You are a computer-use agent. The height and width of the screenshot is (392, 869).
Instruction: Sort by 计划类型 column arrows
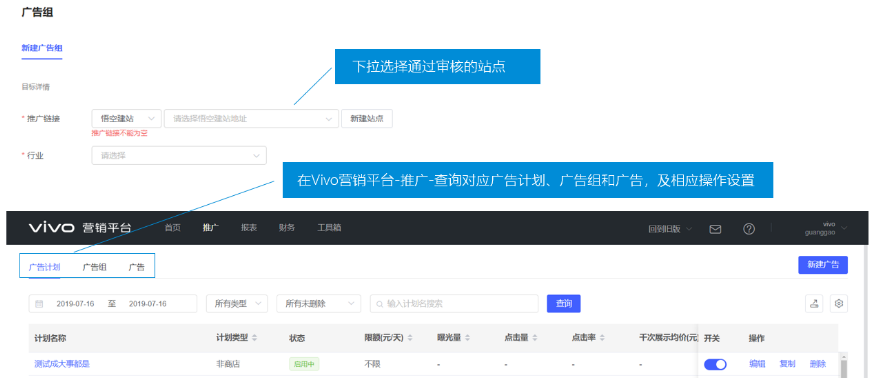(x=254, y=338)
